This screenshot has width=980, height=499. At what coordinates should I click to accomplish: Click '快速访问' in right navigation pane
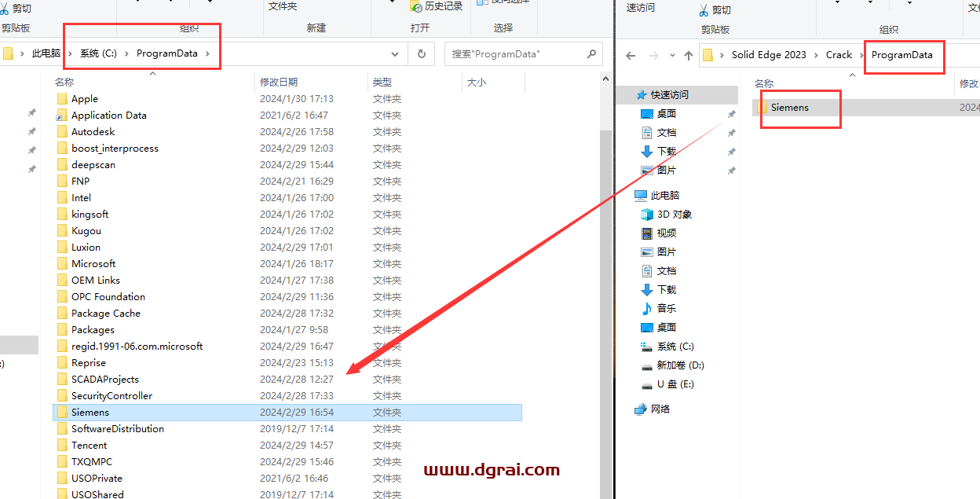point(669,95)
